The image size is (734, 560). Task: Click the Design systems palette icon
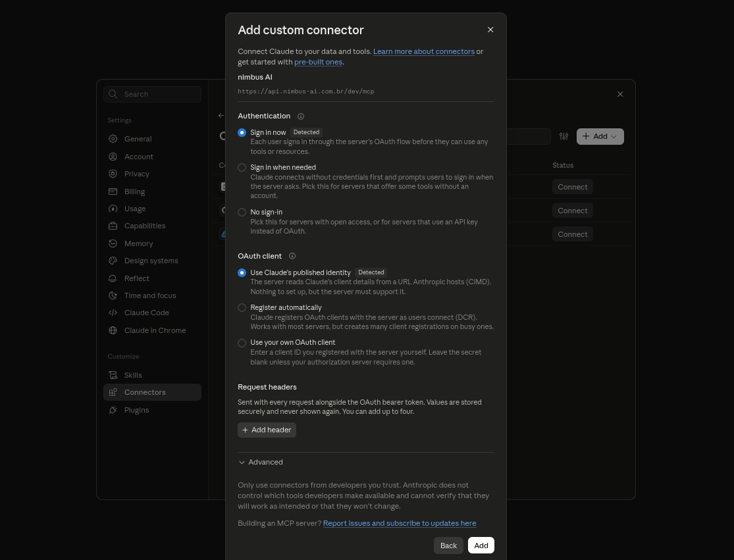click(113, 261)
